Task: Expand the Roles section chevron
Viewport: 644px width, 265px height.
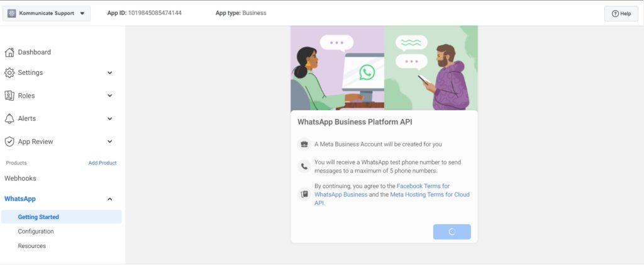Action: pyautogui.click(x=110, y=96)
